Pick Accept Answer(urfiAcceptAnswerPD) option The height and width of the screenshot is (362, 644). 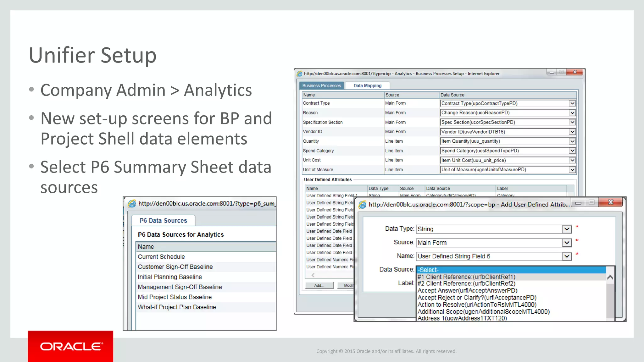[x=511, y=290]
